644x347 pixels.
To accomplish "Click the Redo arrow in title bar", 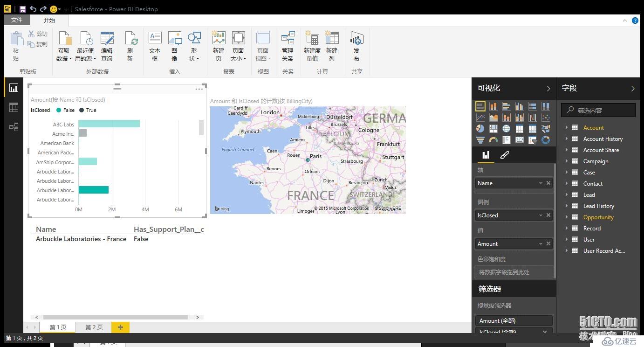I will 43,9.
